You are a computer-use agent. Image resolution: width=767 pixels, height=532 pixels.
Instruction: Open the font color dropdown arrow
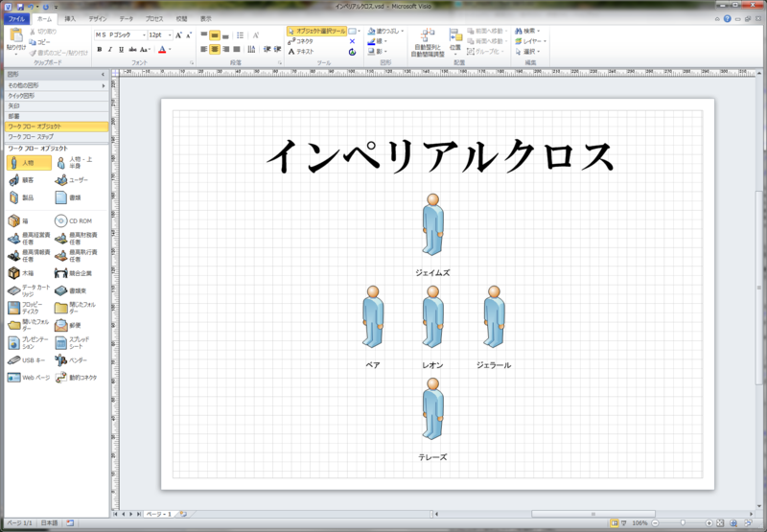pos(170,50)
